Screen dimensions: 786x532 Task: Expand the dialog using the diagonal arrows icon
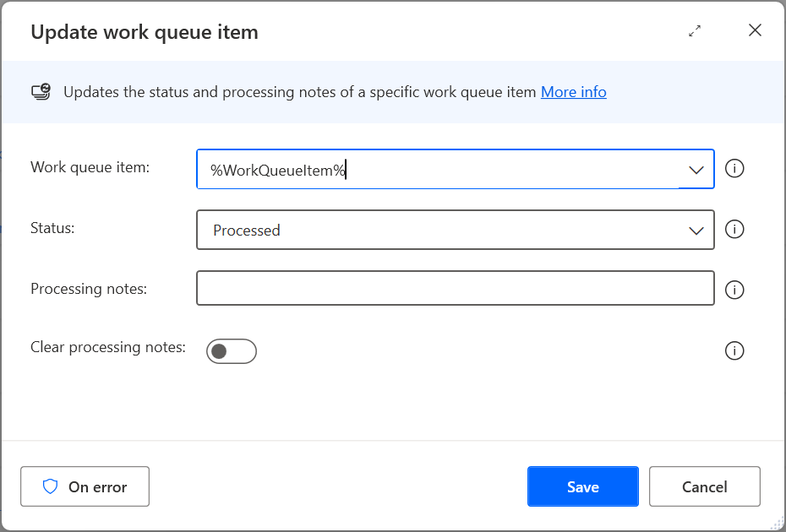(695, 31)
